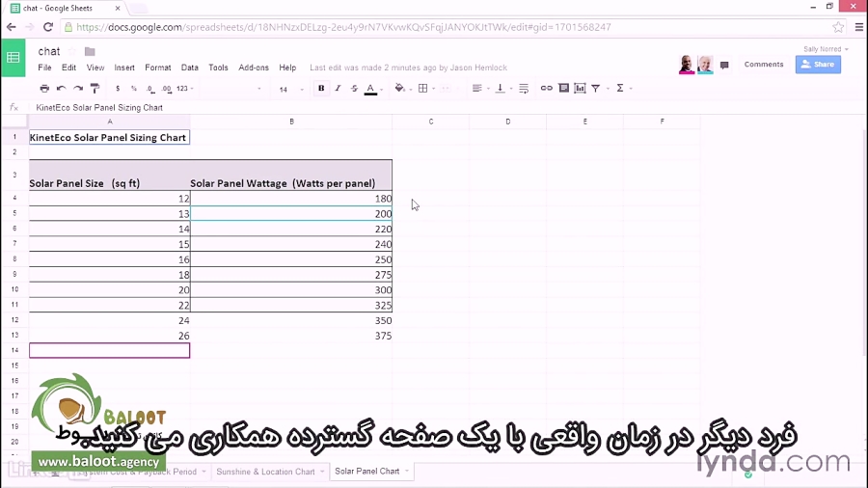The width and height of the screenshot is (868, 488).
Task: Click cell with wattage 275
Action: coord(291,275)
